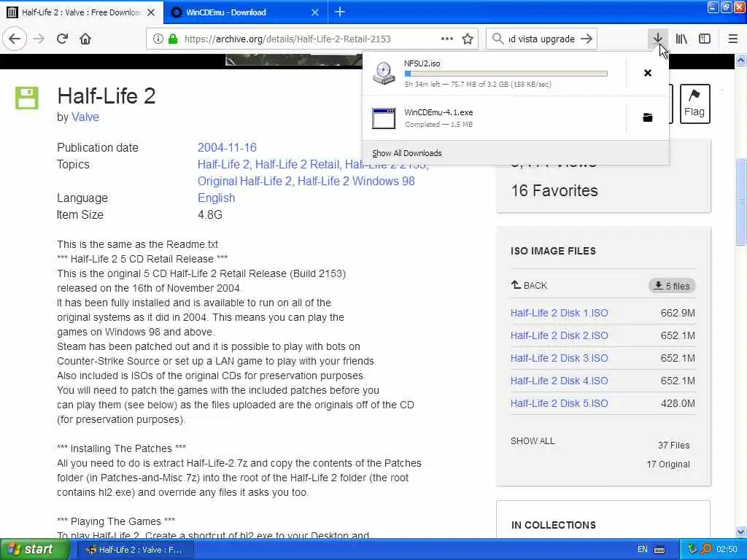
Task: Click the page scrollbar up arrow
Action: click(x=741, y=60)
